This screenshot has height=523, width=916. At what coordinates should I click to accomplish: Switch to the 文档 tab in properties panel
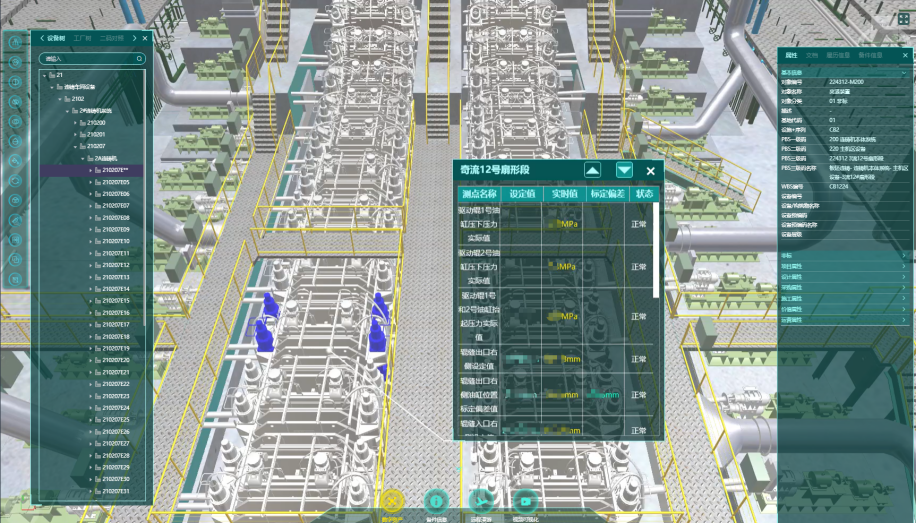click(x=812, y=55)
